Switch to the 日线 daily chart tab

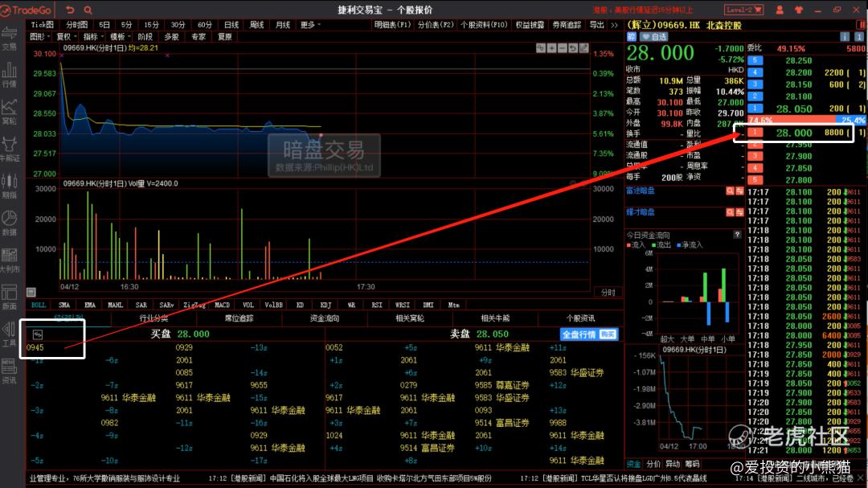coord(231,24)
